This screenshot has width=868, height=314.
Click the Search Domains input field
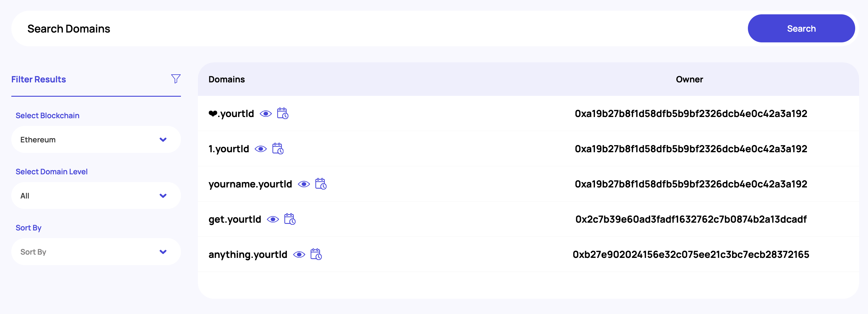pyautogui.click(x=371, y=29)
